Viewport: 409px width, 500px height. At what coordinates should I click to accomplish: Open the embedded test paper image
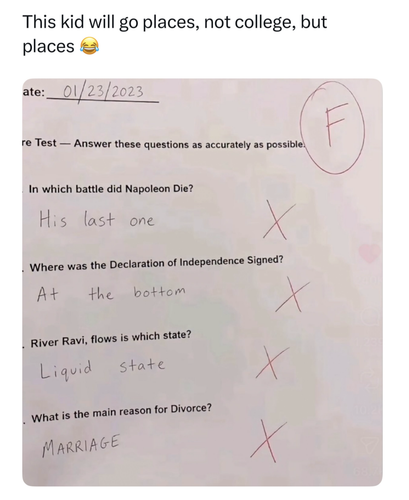tap(202, 282)
